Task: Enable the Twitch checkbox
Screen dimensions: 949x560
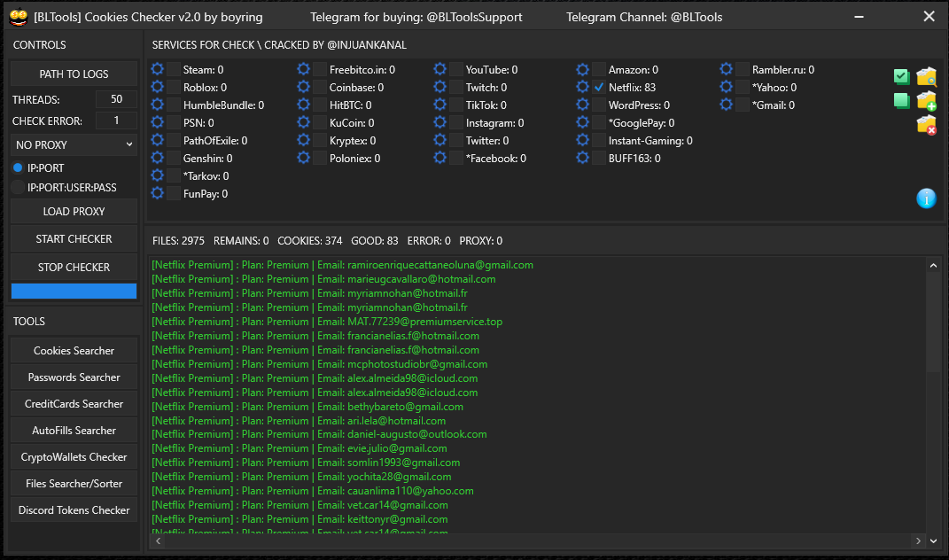Action: pos(456,87)
